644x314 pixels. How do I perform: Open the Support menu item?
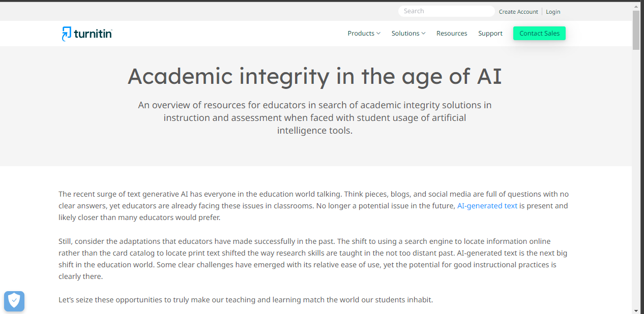pos(490,34)
